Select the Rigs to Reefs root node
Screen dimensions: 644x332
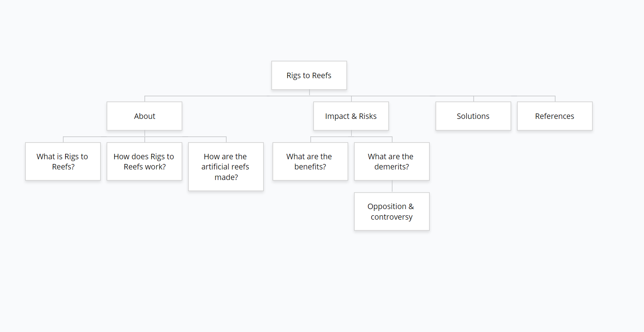[309, 75]
